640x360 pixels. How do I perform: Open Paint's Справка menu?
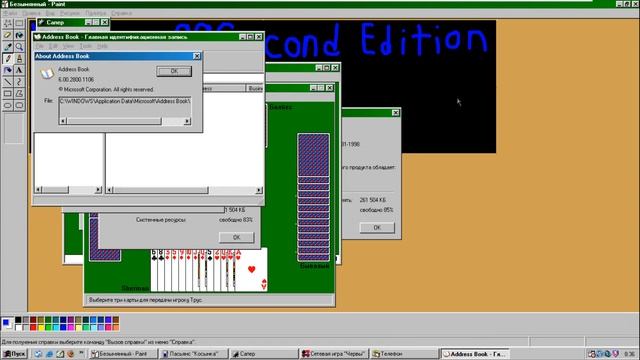click(121, 13)
